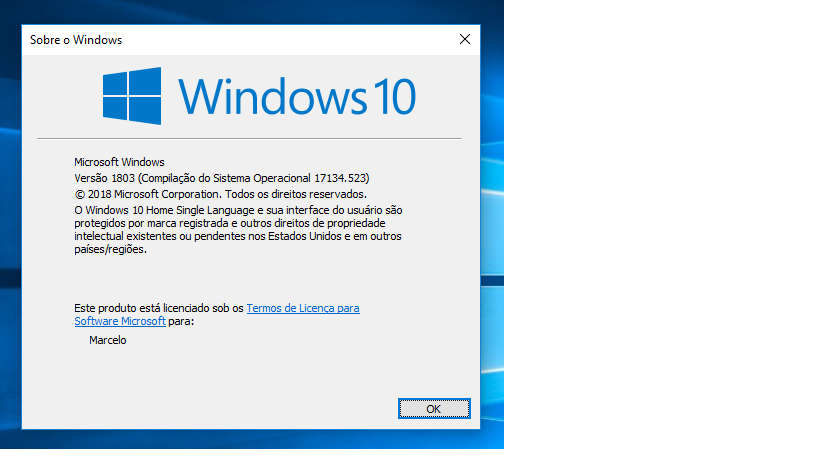819x460 pixels.
Task: Click the 'países/regiões.' text line
Action: 110,250
